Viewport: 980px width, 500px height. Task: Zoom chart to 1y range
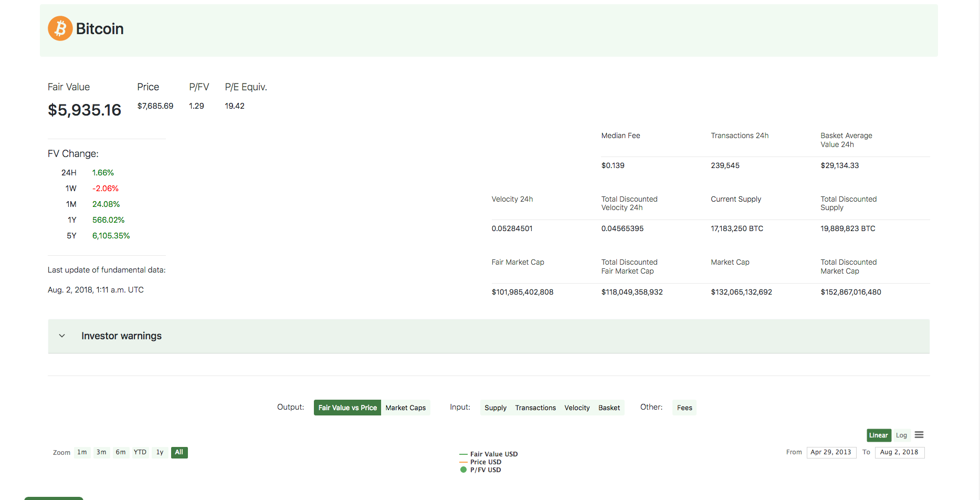(160, 452)
